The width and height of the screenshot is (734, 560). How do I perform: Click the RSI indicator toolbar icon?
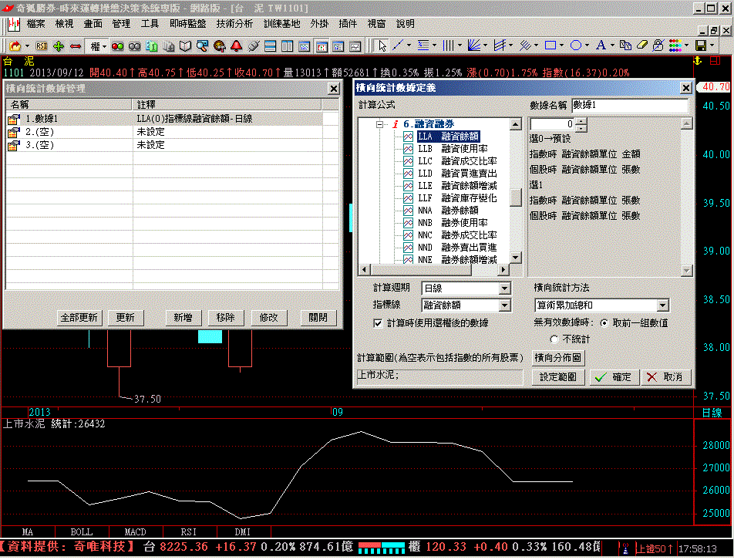coord(41,46)
